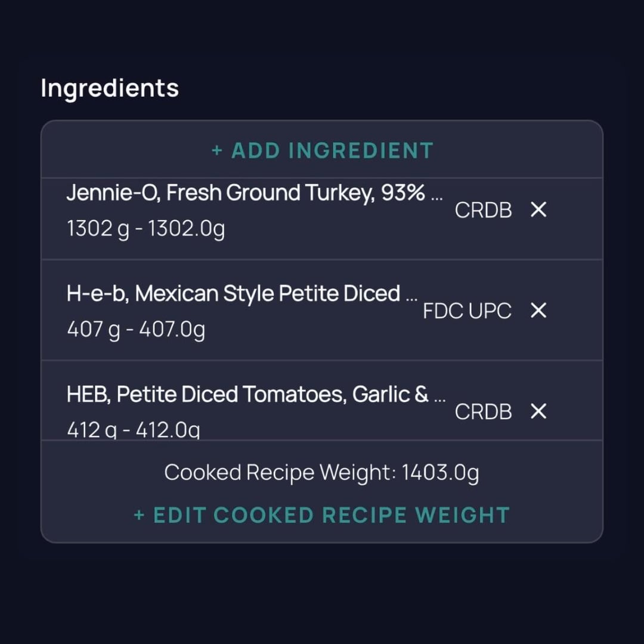Click the plus icon beside ADD INGREDIENT
The image size is (644, 644).
click(217, 151)
